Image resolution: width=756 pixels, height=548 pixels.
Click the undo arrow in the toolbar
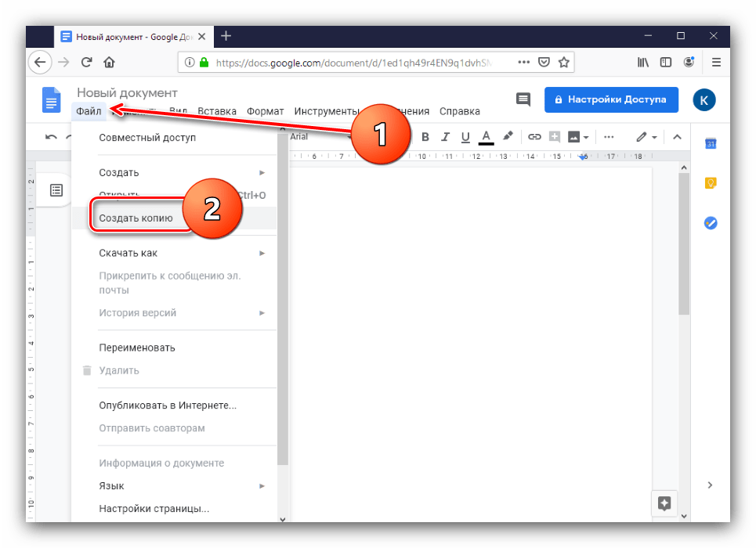[x=51, y=137]
